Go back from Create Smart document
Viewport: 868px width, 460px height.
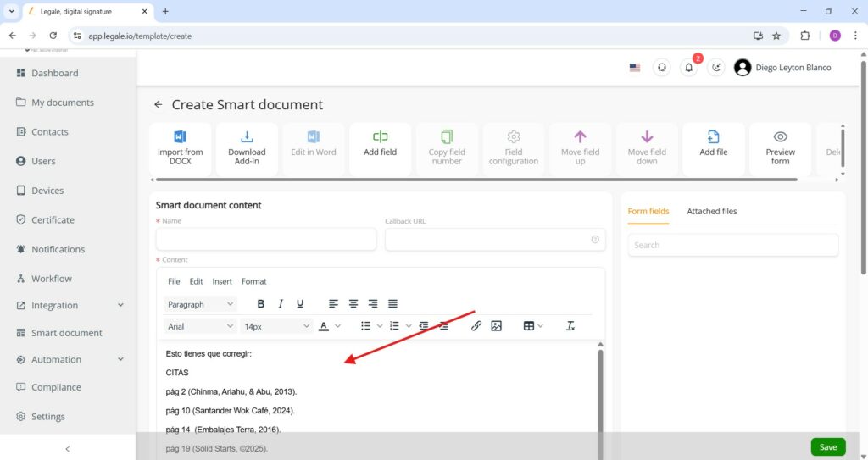(159, 104)
